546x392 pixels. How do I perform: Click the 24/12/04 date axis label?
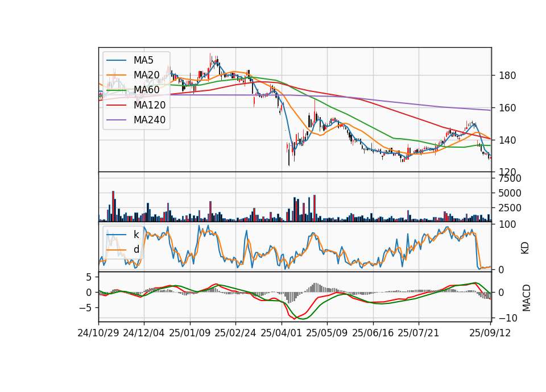(144, 333)
